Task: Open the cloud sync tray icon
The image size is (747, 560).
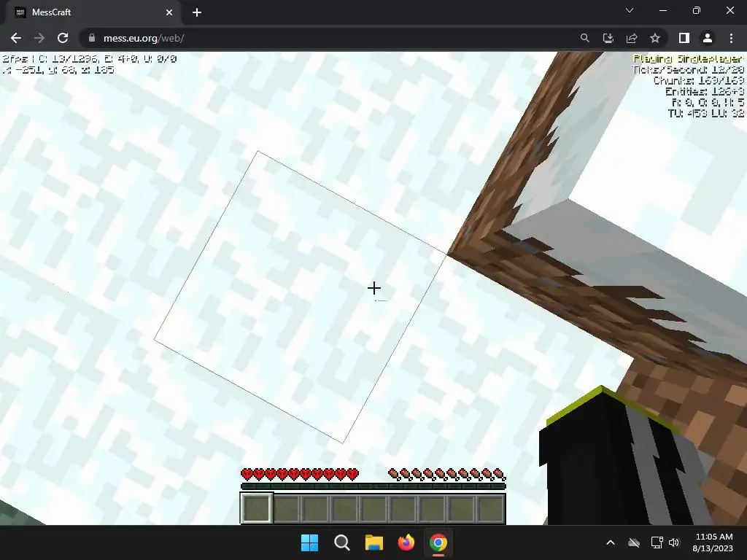Action: (634, 542)
